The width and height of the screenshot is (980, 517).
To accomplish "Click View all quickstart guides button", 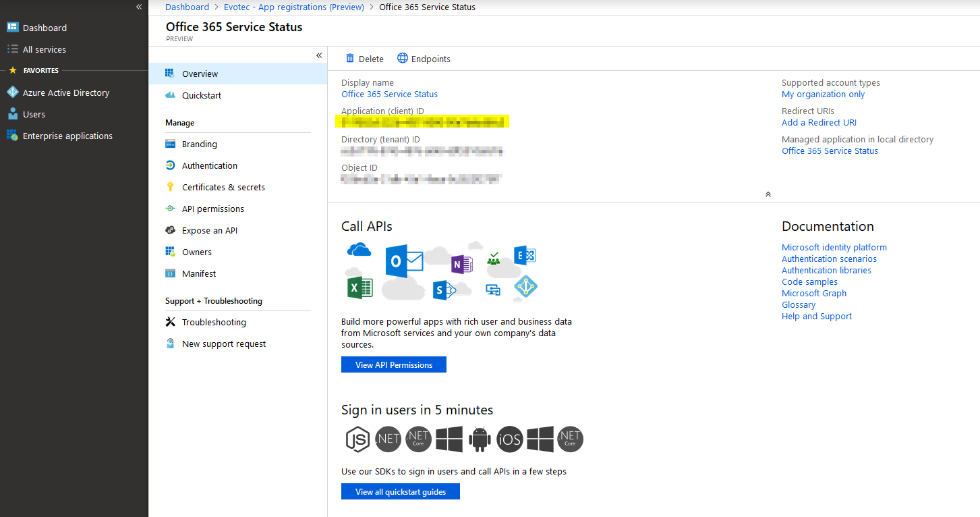I will click(401, 491).
